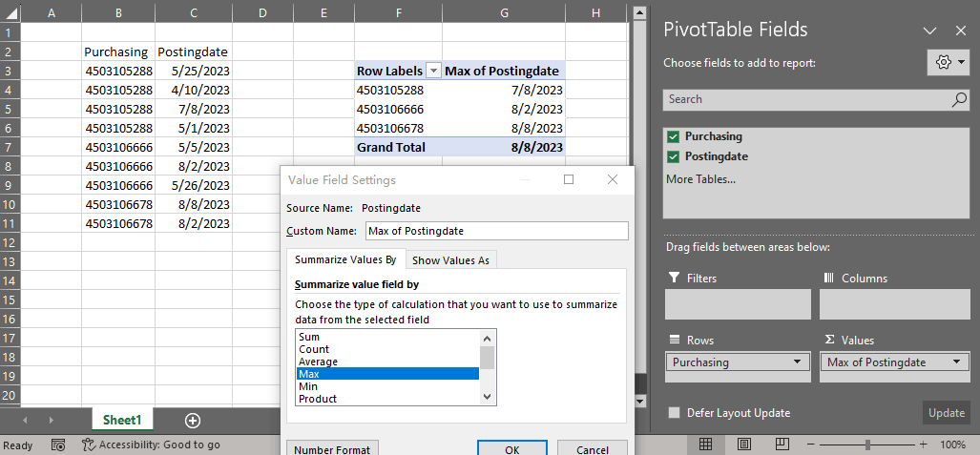Image resolution: width=980 pixels, height=455 pixels.
Task: Uncheck the Postingdate field checkbox
Action: [673, 156]
